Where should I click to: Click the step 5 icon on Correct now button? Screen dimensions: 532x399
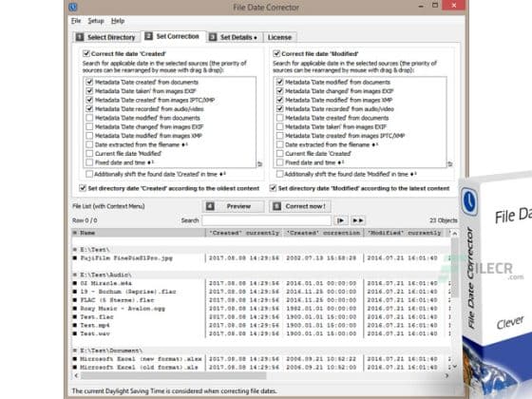click(277, 206)
